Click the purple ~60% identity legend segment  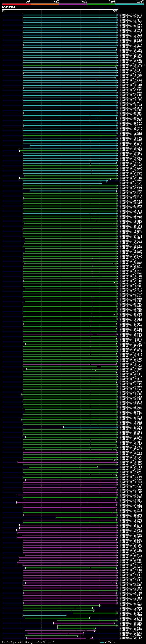tap(73, 4)
